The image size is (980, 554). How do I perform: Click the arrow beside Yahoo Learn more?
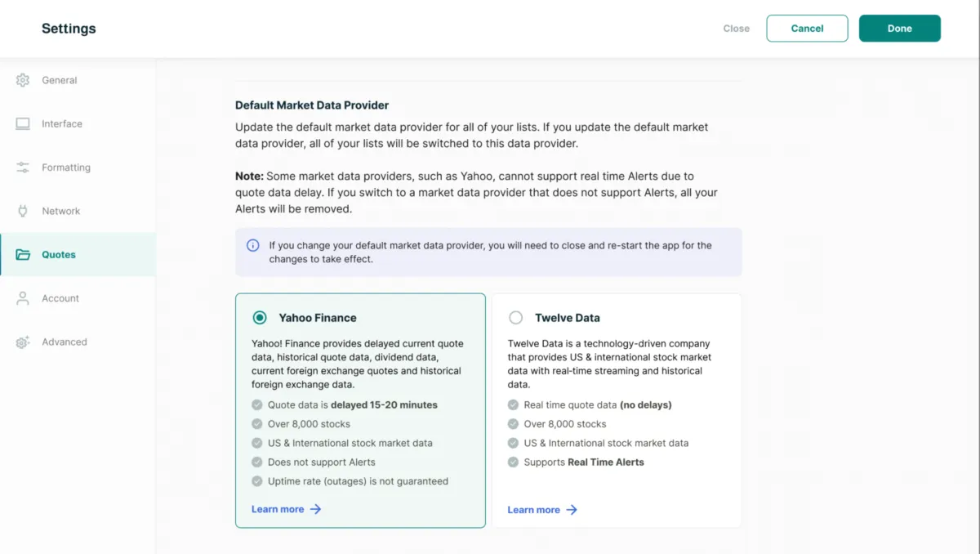click(x=316, y=509)
